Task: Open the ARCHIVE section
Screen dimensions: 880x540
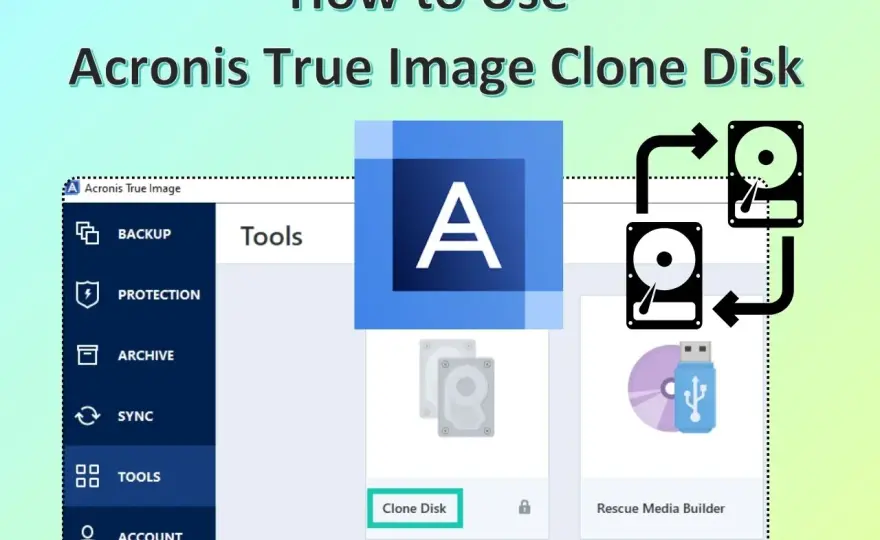Action: coord(146,355)
